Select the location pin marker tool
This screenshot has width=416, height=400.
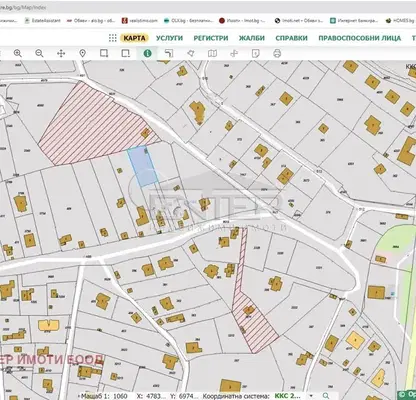[83, 53]
